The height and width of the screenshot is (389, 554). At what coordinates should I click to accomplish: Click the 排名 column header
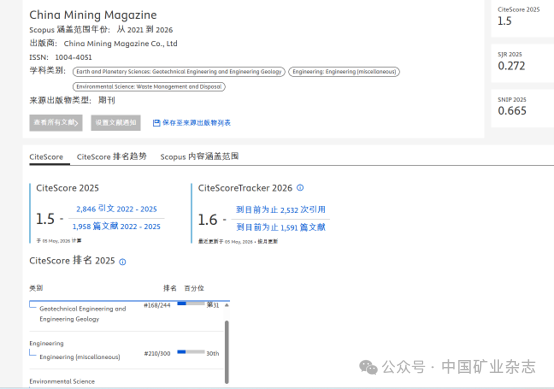point(170,288)
